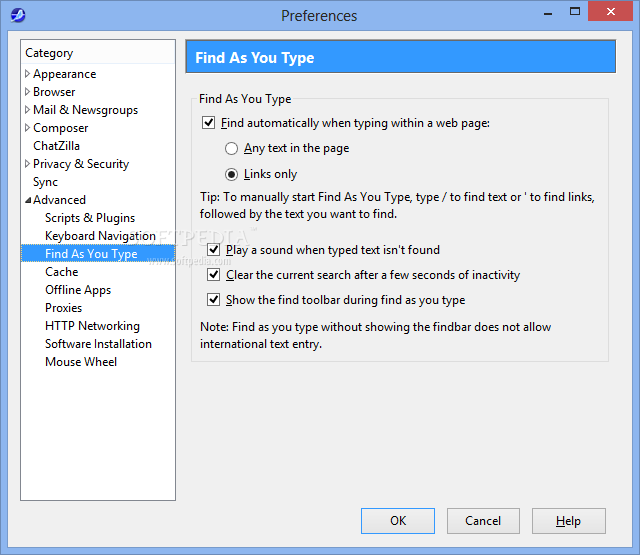640x555 pixels.
Task: Click the SeaMonkey icon in title bar
Action: (18, 16)
